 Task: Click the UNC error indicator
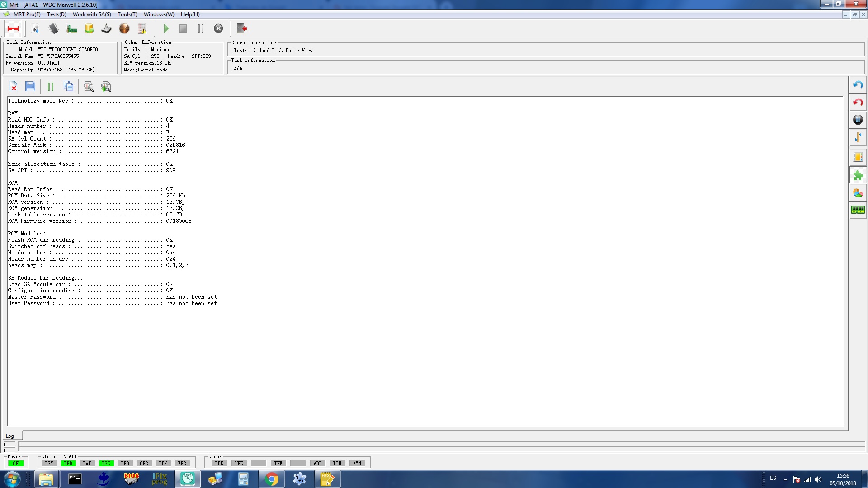(x=239, y=463)
